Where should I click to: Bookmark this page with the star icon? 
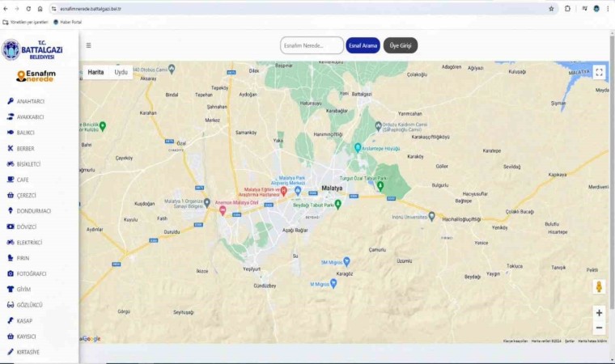pyautogui.click(x=551, y=8)
